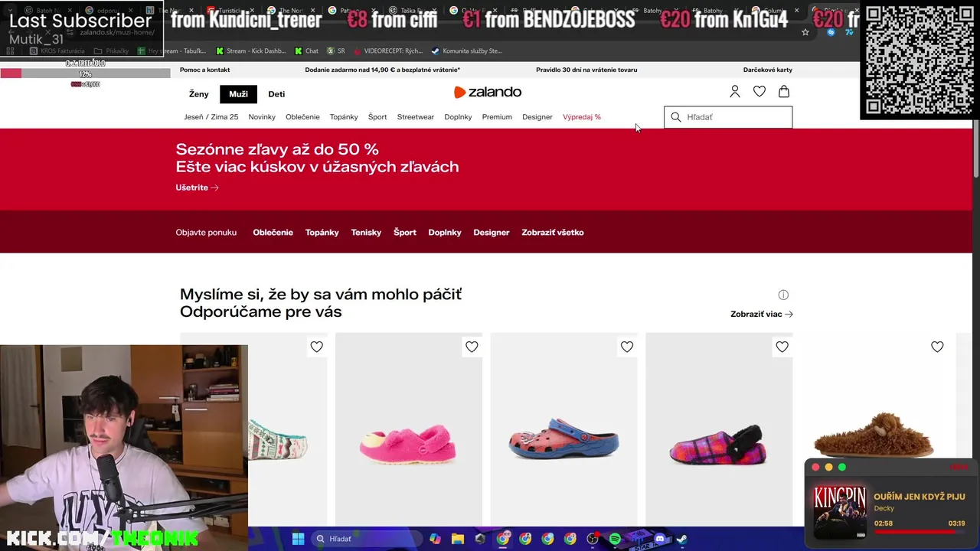Open the SR bookmark
Viewport: 980px width, 551px height.
pos(336,51)
